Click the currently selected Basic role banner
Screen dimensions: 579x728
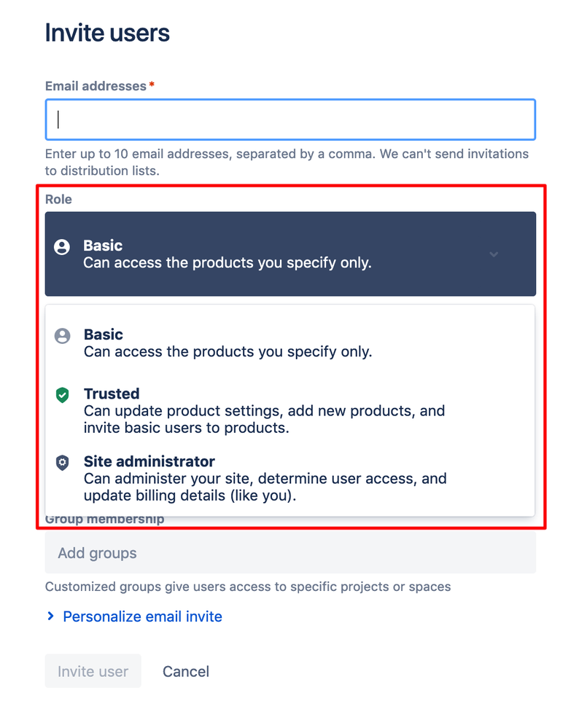(290, 254)
